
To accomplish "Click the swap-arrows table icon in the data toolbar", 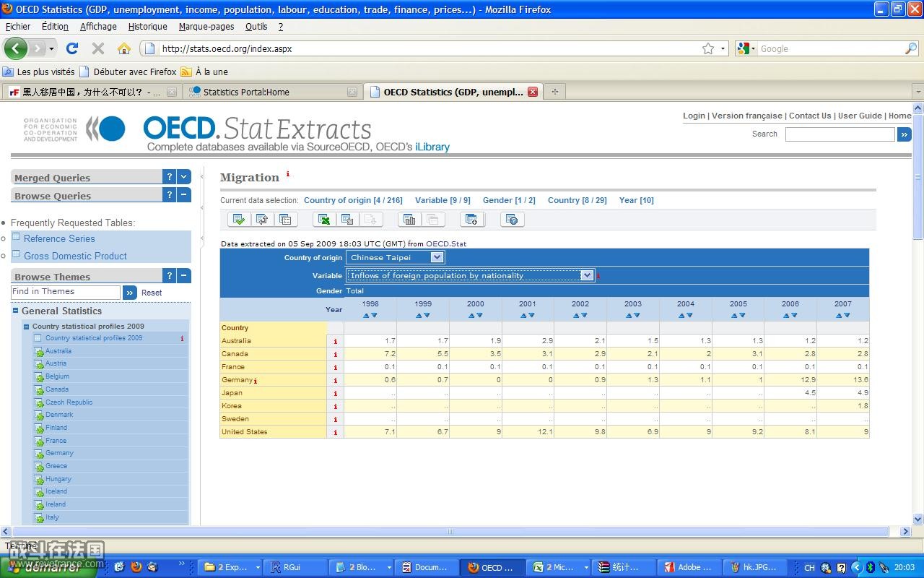I will (x=262, y=220).
